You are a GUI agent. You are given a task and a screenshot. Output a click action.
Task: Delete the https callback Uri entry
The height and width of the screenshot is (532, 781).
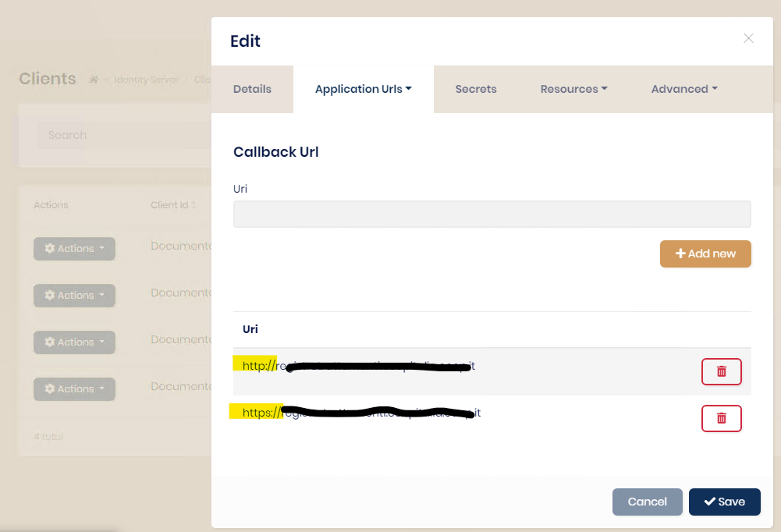(721, 418)
